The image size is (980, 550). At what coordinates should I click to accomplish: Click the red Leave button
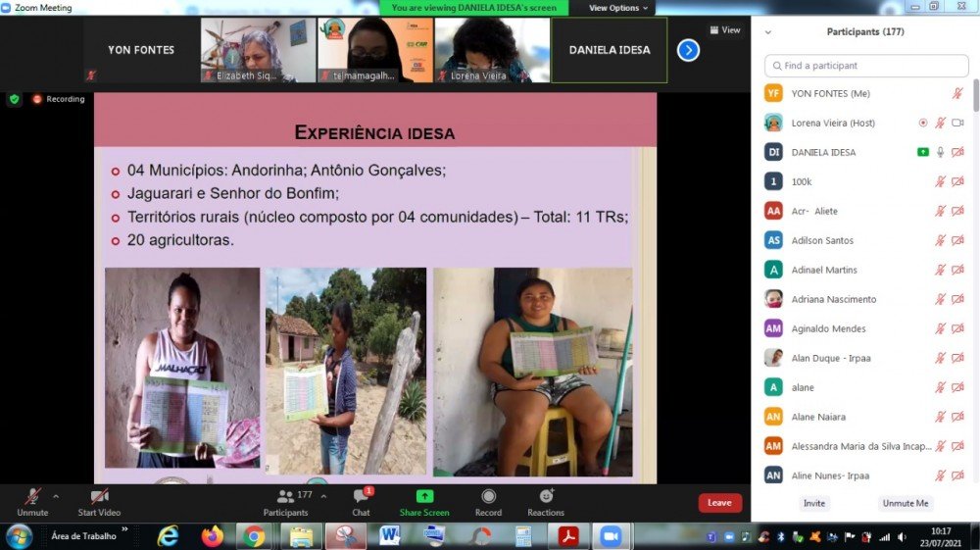click(719, 503)
